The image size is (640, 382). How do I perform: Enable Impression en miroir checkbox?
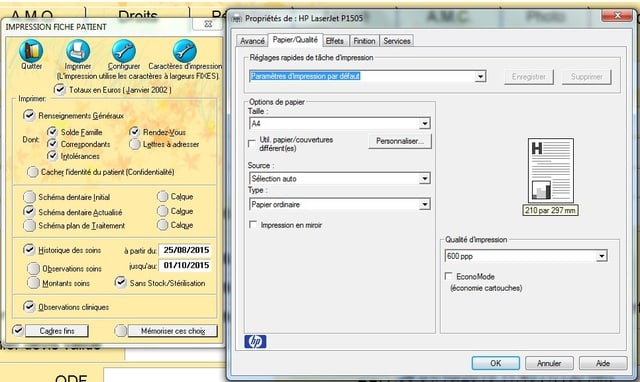[x=253, y=225]
